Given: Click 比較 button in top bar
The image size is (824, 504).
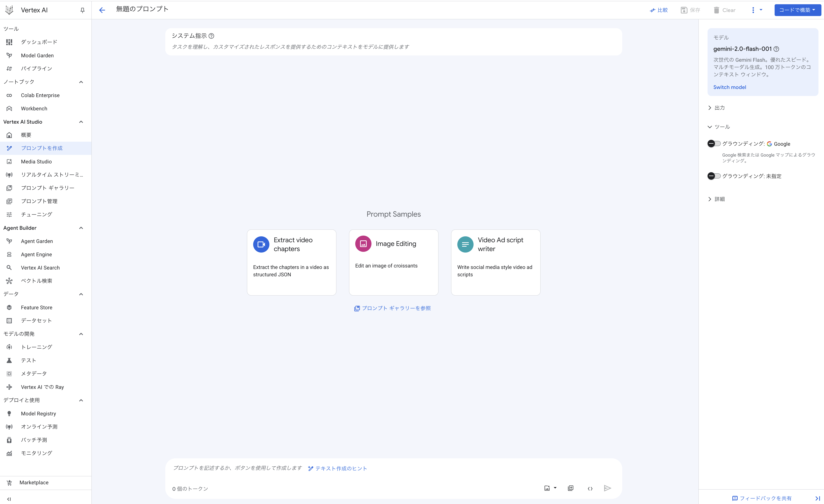Looking at the screenshot, I should pos(659,10).
